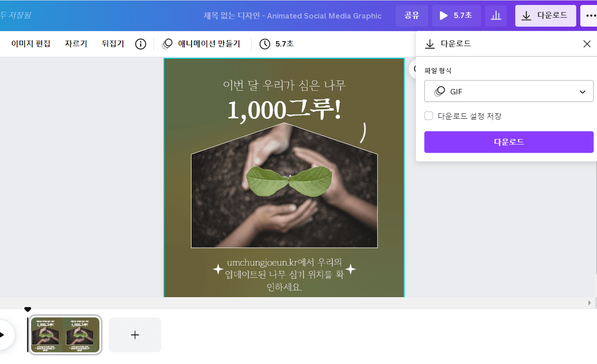This screenshot has height=364, width=597.
Task: Click the 공유 share button
Action: click(x=411, y=15)
